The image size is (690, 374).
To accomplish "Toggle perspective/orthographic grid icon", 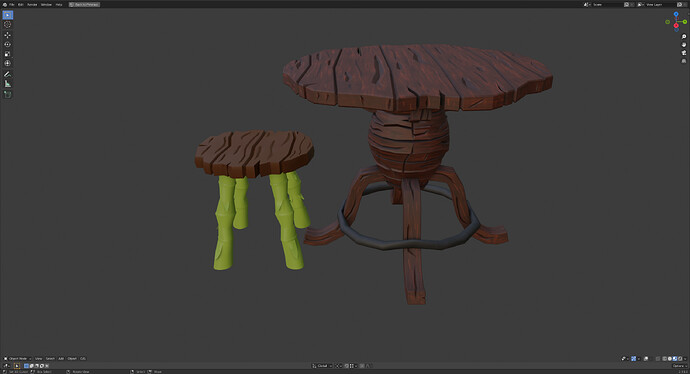I will coord(684,61).
